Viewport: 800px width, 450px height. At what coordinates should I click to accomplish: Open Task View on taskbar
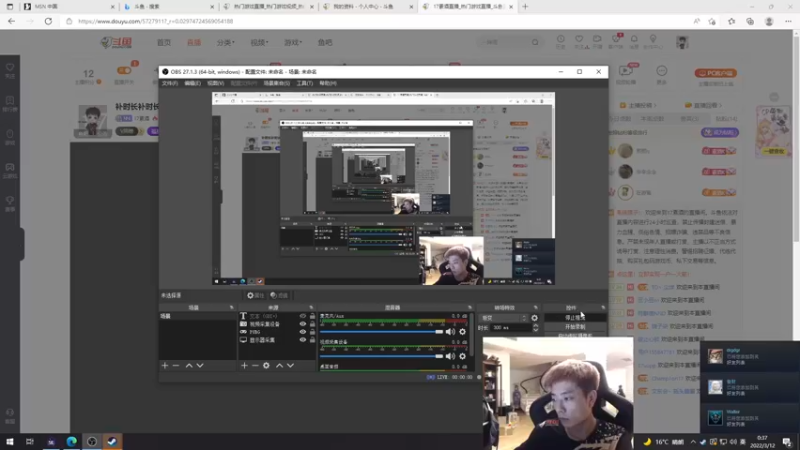pyautogui.click(x=30, y=441)
